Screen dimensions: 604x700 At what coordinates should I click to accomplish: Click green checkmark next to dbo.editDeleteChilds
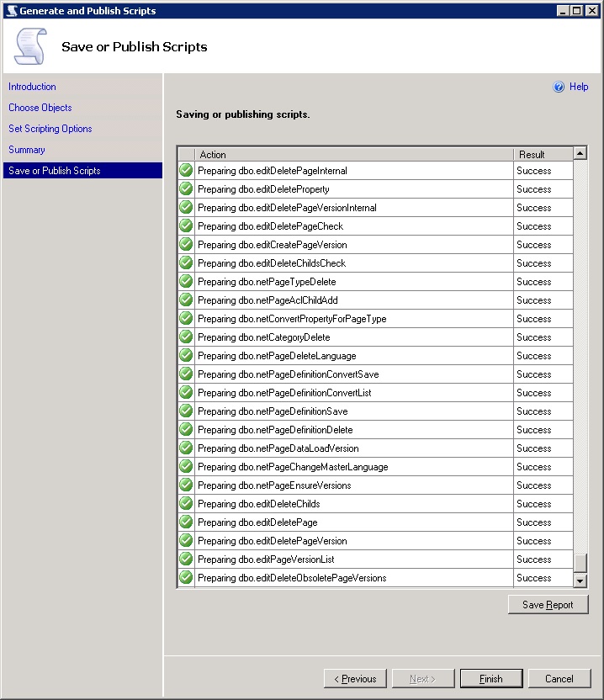coord(186,504)
